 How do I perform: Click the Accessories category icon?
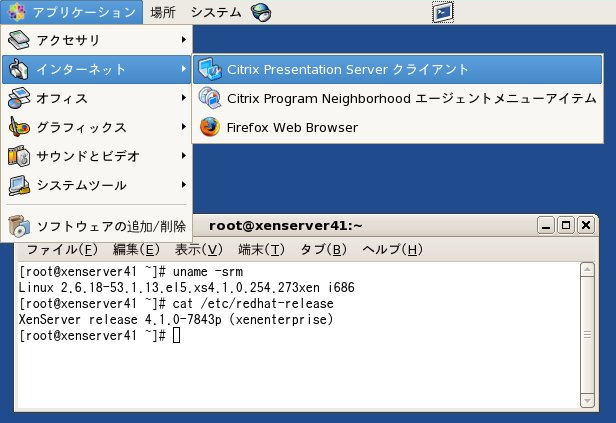[18, 40]
